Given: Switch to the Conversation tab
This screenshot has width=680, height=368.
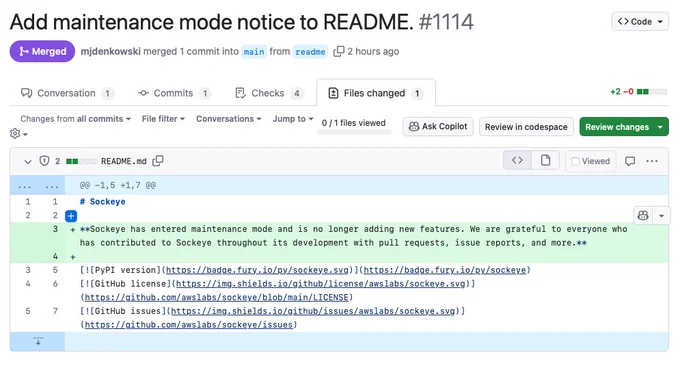Looking at the screenshot, I should [66, 93].
